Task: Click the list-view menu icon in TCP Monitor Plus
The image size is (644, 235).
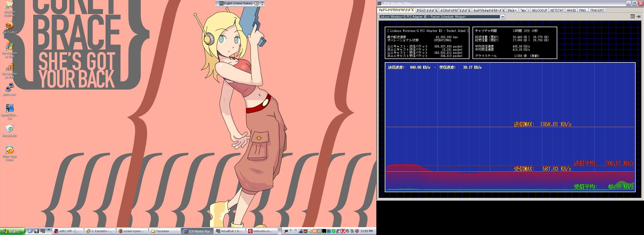Action: [632, 16]
